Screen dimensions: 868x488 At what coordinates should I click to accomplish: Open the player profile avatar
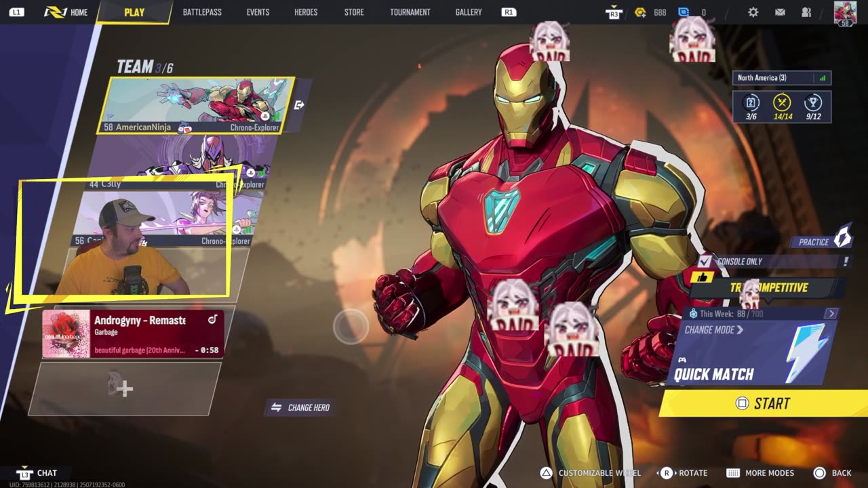pyautogui.click(x=845, y=12)
